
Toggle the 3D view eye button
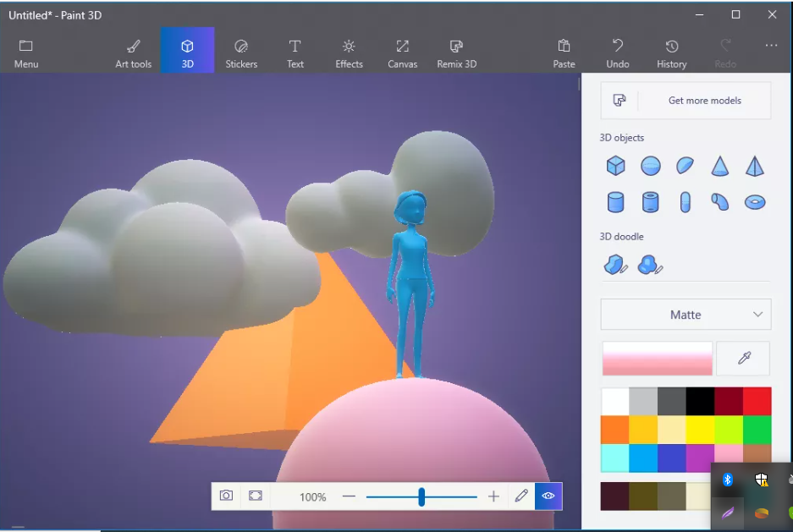[x=548, y=496]
